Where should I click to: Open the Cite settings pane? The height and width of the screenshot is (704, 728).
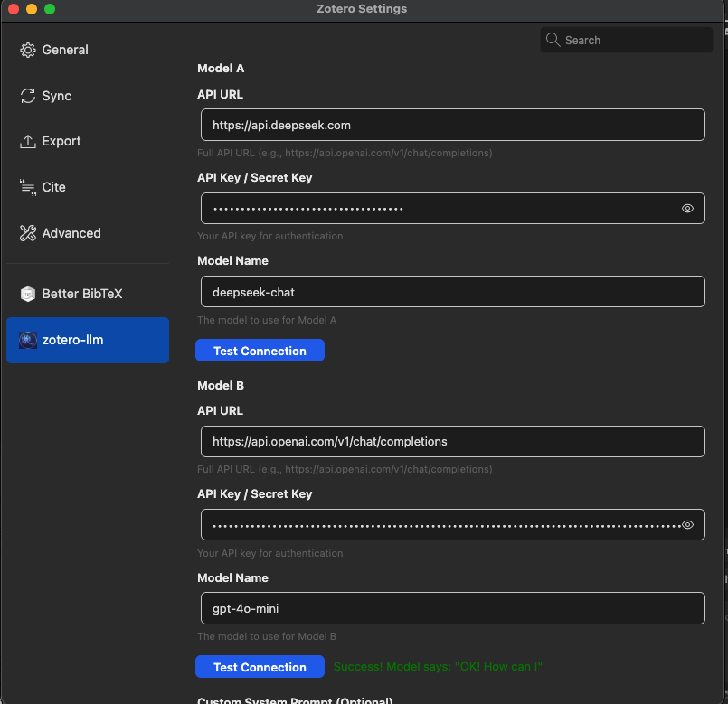click(88, 187)
